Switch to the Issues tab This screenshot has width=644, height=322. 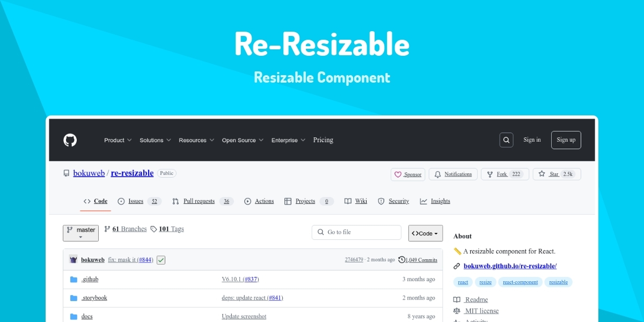click(x=136, y=201)
